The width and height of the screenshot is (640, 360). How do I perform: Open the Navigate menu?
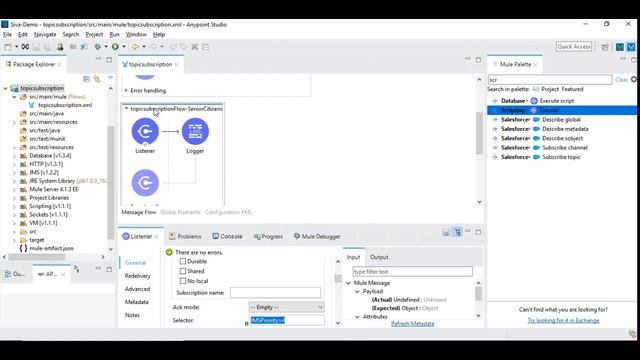point(45,35)
